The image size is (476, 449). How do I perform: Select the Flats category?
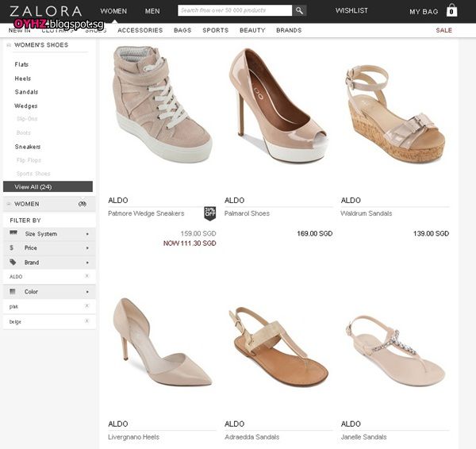pyautogui.click(x=21, y=64)
